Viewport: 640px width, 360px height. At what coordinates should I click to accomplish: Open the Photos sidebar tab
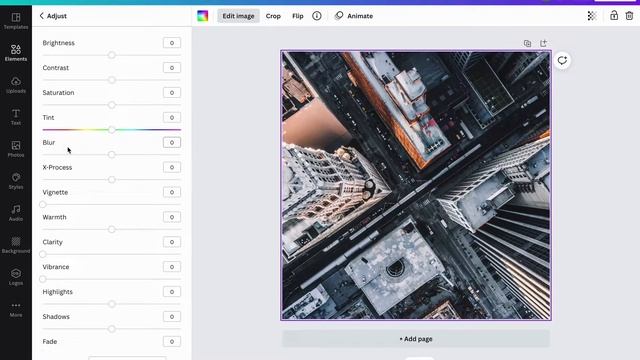(x=16, y=149)
